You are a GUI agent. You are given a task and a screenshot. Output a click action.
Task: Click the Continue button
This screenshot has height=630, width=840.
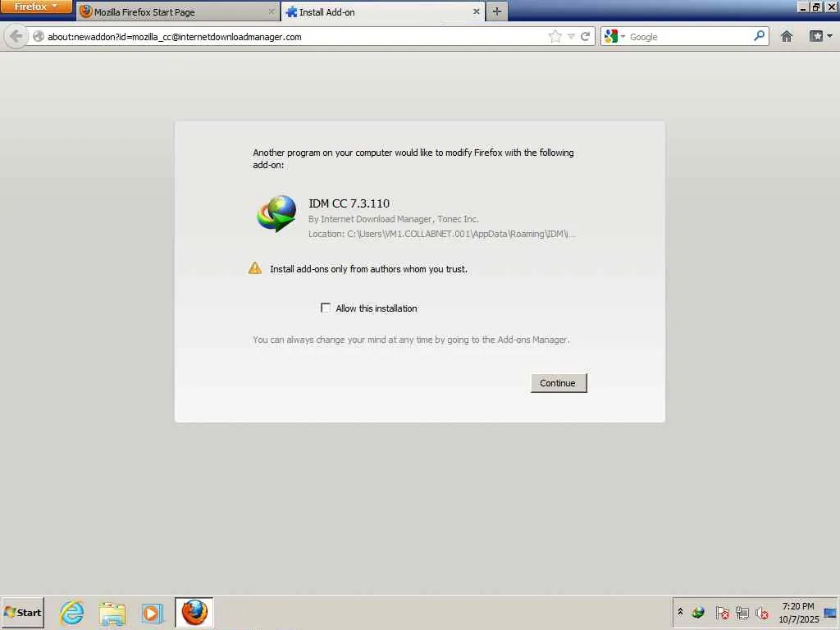[x=558, y=383]
